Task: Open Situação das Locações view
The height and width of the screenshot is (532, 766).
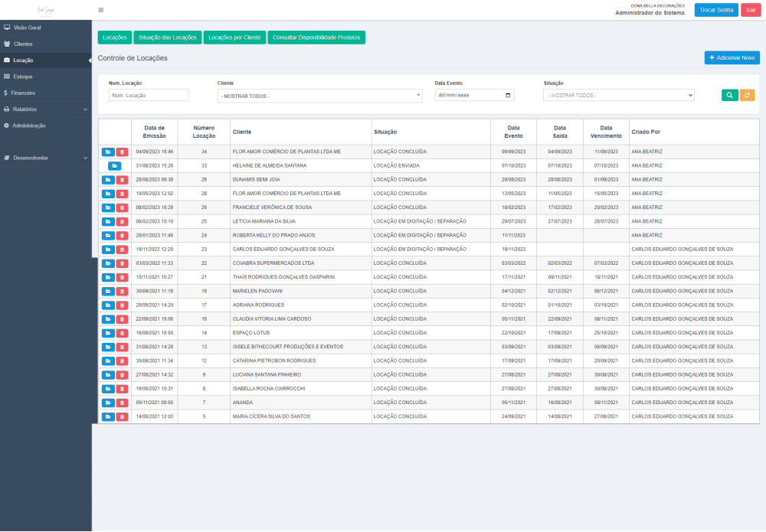Action: (168, 38)
